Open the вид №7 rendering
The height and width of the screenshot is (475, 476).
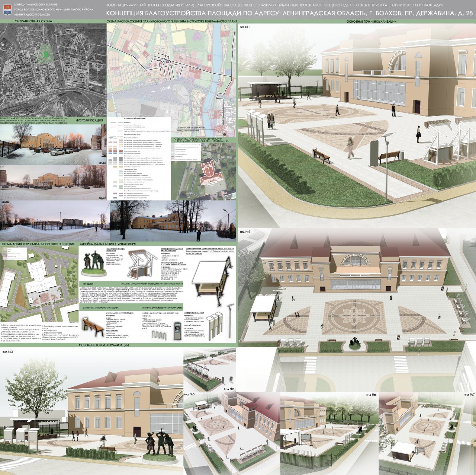pos(427,433)
